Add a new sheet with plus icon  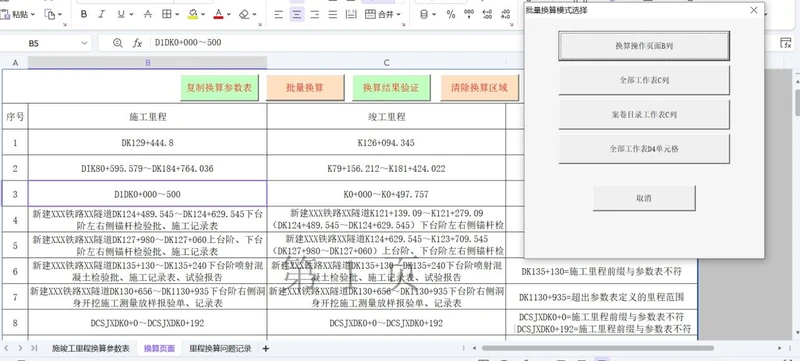click(265, 349)
